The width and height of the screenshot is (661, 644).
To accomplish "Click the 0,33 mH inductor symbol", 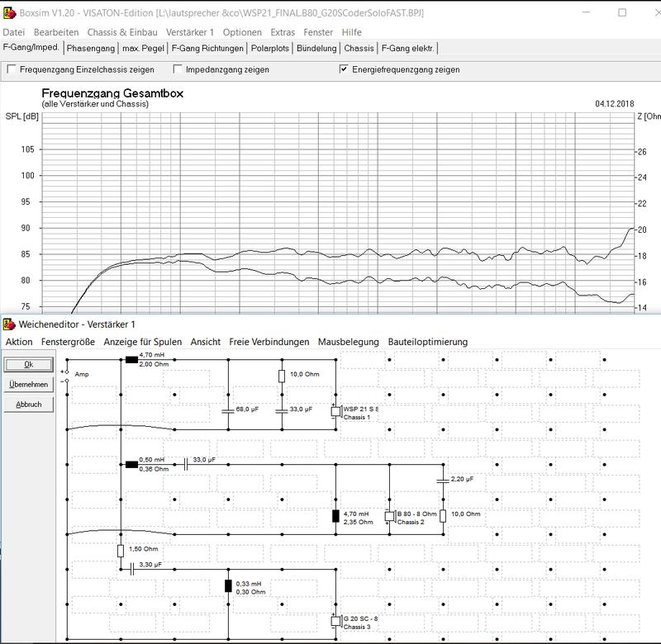I will click(x=228, y=585).
